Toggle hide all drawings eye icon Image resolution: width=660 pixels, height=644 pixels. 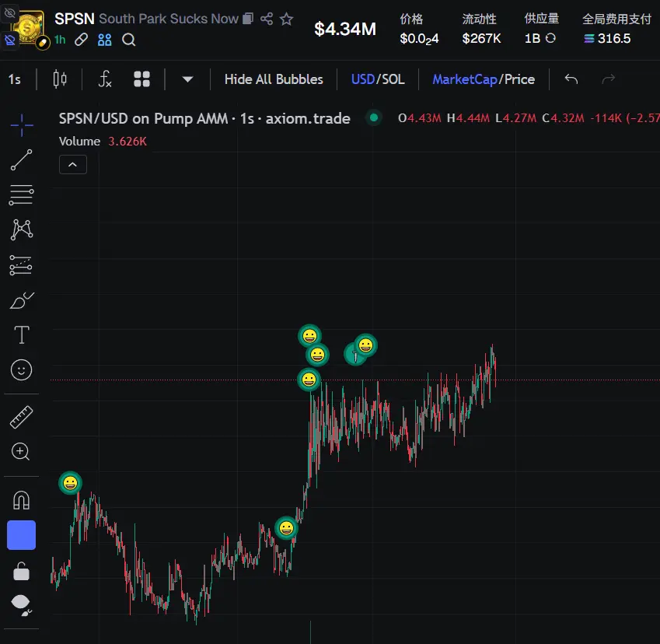(x=21, y=605)
